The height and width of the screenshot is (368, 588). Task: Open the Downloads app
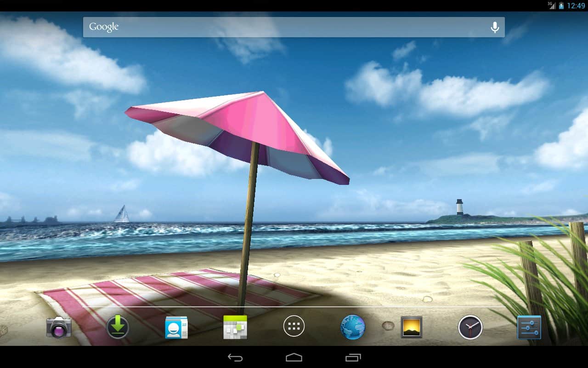[118, 328]
